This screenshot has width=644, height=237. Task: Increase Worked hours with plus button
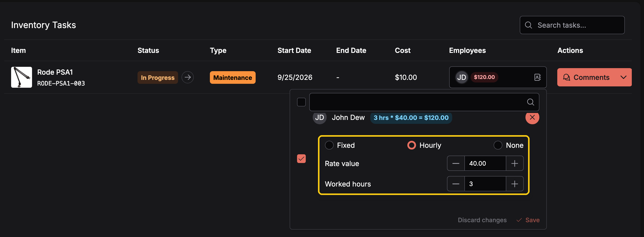[515, 184]
